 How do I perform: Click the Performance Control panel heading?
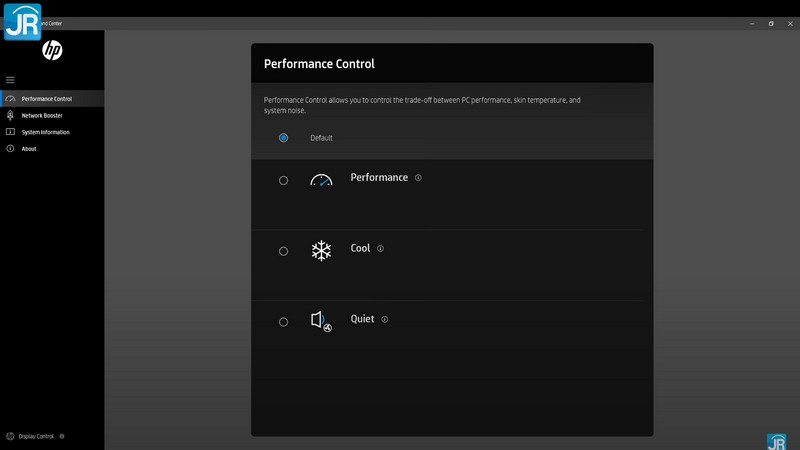319,64
